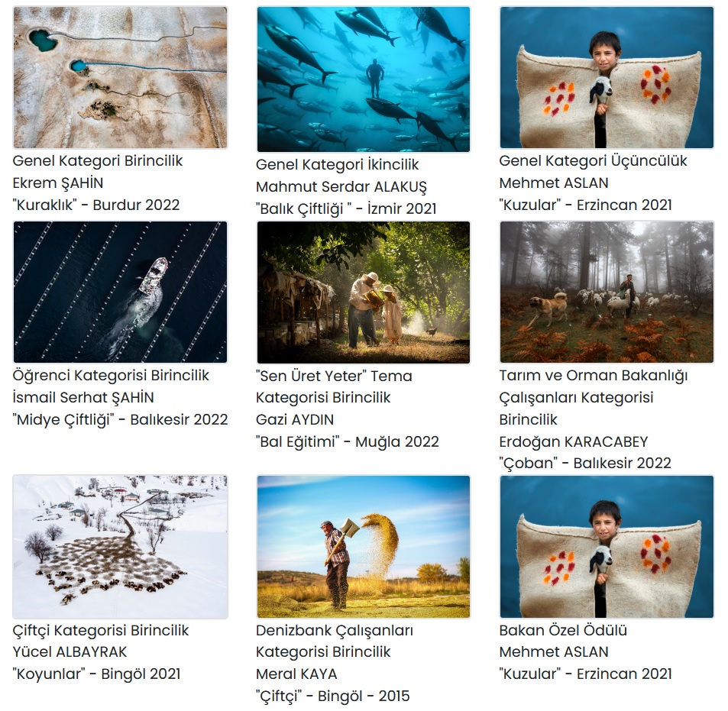Click the name Meral KAYA

coord(296,674)
